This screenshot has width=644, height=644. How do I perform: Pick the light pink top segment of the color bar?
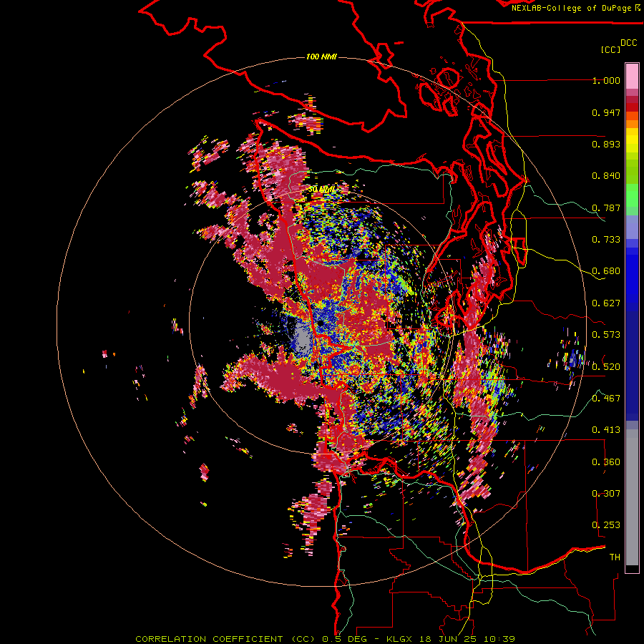tap(632, 76)
